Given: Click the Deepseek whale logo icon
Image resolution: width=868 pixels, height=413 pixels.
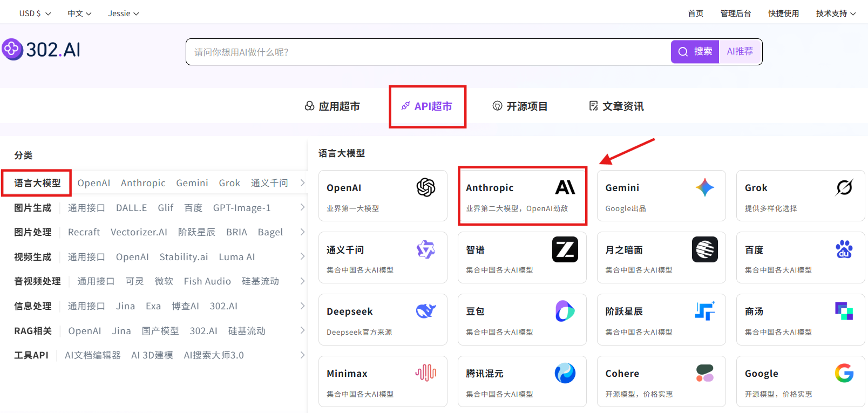Looking at the screenshot, I should click(425, 311).
